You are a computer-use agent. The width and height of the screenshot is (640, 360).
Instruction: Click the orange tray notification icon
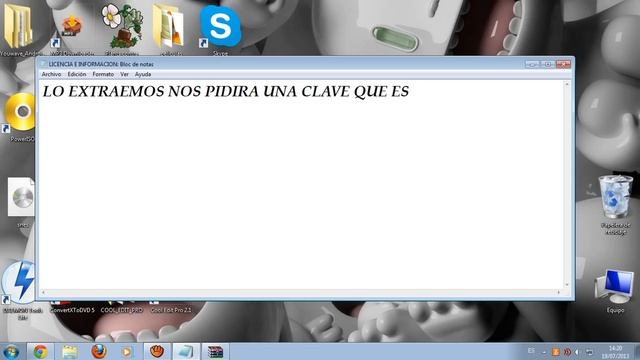[556, 352]
